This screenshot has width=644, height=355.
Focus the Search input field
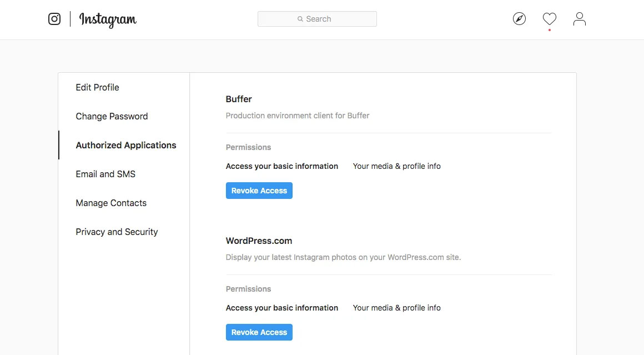pyautogui.click(x=317, y=19)
